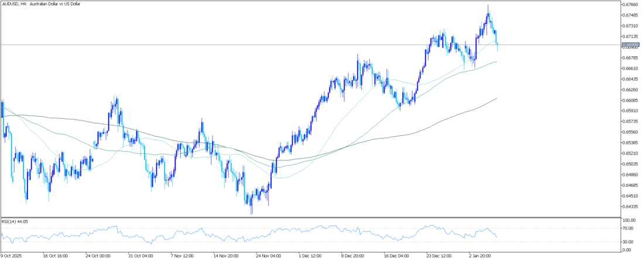Click the 2 Jan 20:00 time label
The image size is (644, 260).
tap(480, 255)
